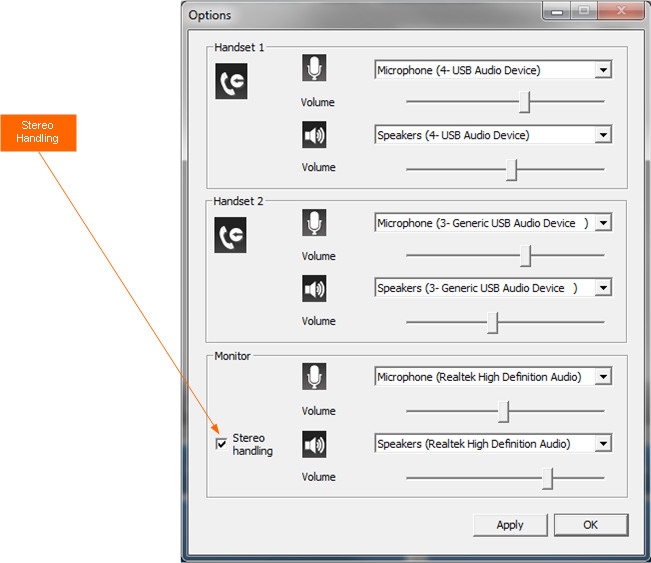Image resolution: width=651 pixels, height=563 pixels.
Task: Open Handset 2 speakers device dropdown
Action: point(493,287)
